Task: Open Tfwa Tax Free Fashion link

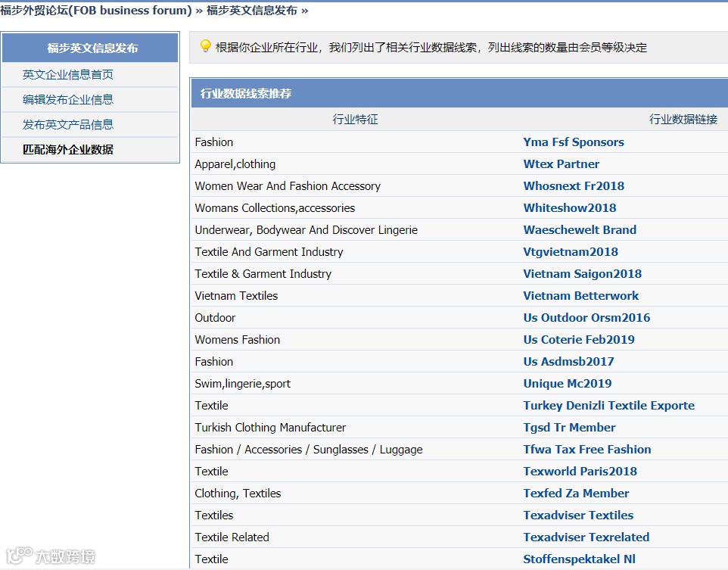Action: pyautogui.click(x=586, y=449)
